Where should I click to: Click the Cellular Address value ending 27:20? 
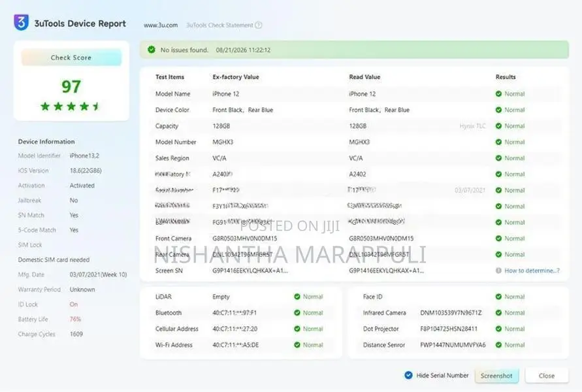tap(234, 329)
